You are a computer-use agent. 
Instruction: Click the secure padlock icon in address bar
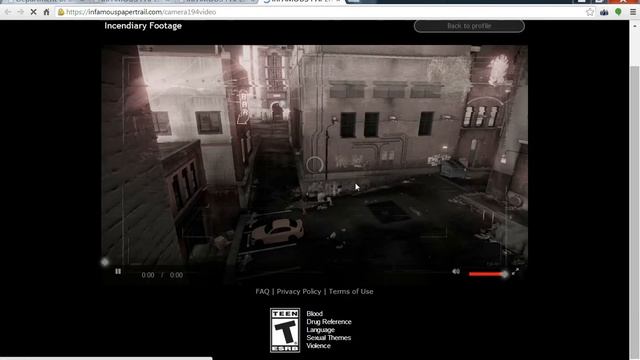(x=61, y=12)
